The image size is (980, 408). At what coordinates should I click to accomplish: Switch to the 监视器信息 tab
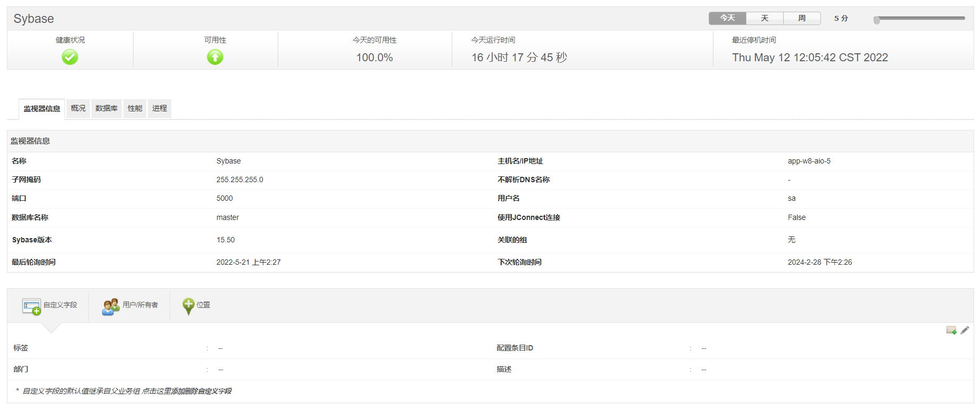pos(41,109)
